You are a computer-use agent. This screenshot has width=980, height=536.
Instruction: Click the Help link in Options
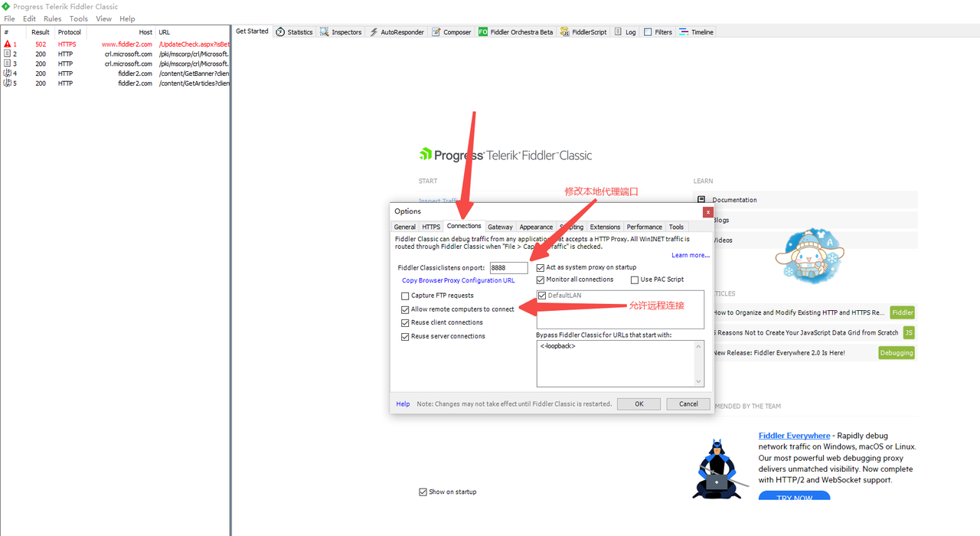(x=403, y=404)
